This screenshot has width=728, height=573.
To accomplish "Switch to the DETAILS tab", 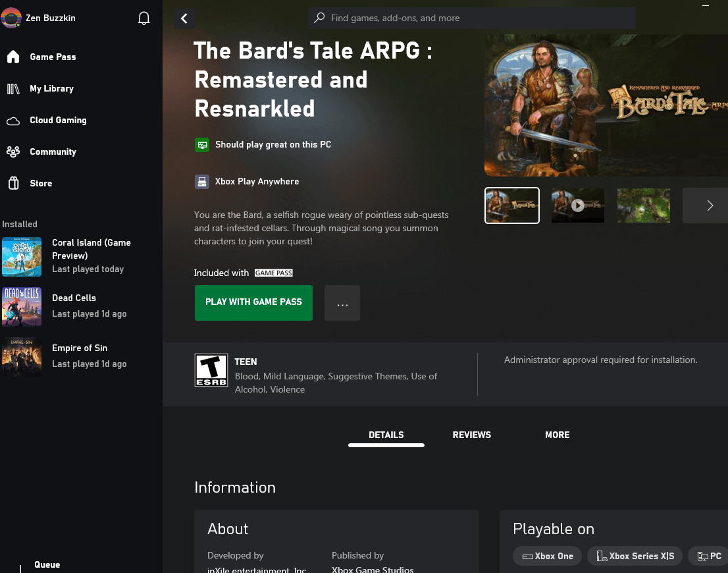I will pos(386,435).
